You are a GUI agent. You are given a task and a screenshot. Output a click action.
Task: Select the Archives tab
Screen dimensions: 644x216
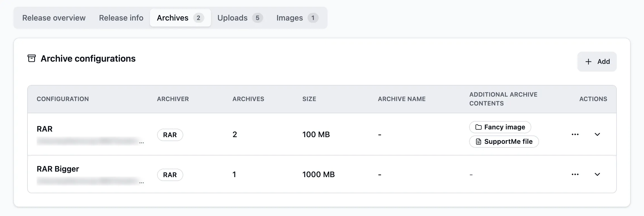pos(180,18)
